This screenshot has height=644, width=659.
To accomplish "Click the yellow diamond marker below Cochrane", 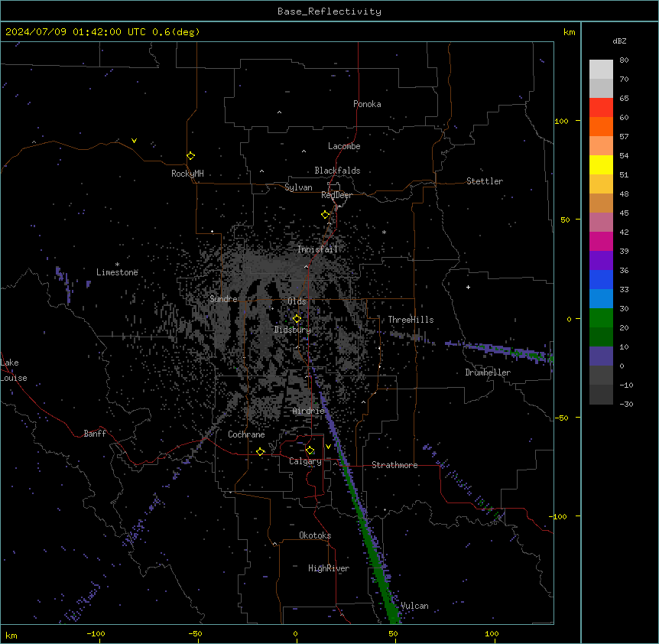I will coord(260,451).
